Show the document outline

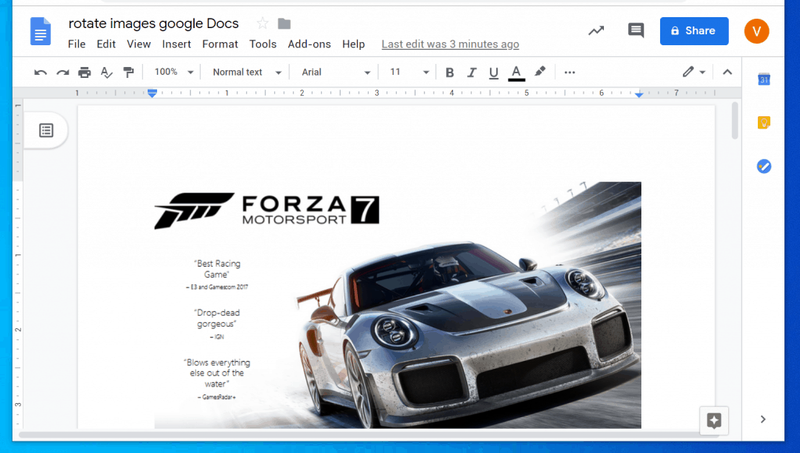pos(46,131)
